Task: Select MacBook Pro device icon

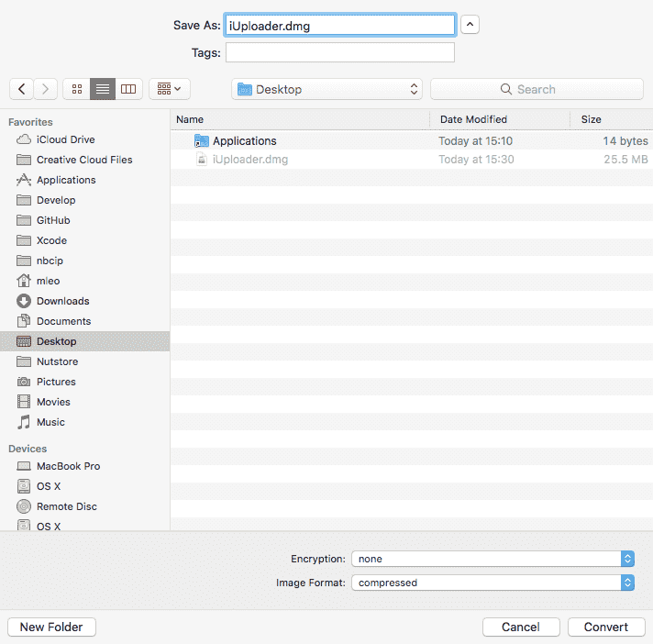Action: click(24, 466)
